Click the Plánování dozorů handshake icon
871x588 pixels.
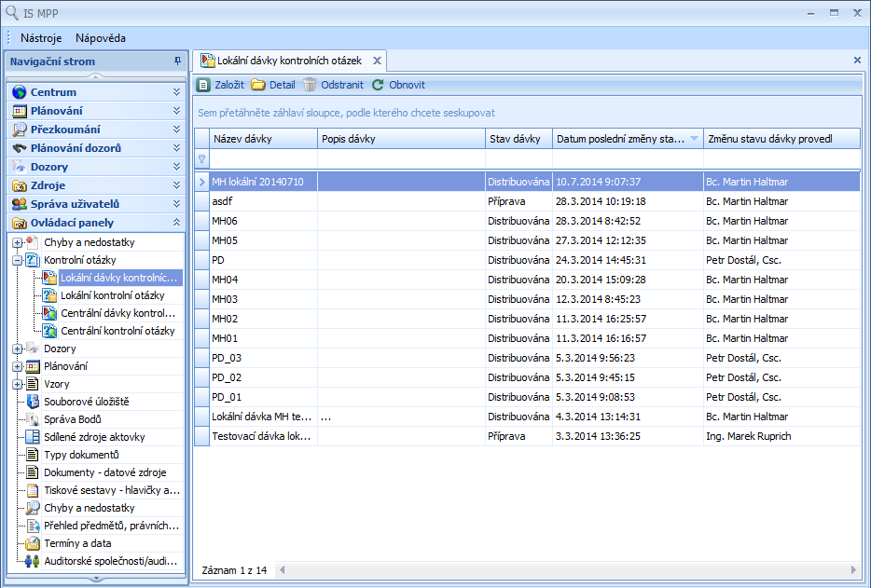20,148
